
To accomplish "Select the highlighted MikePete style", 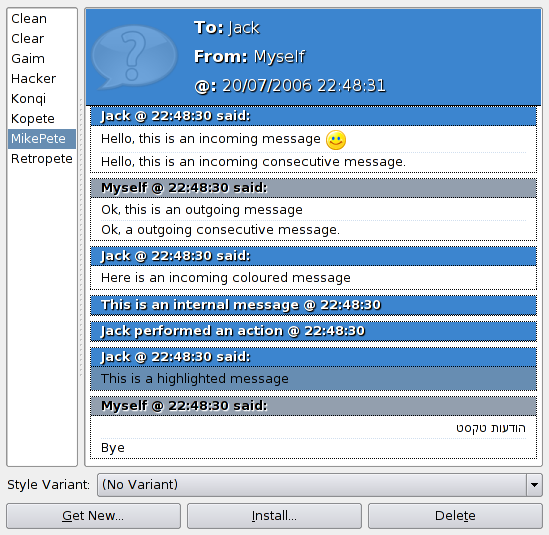I will (42, 139).
